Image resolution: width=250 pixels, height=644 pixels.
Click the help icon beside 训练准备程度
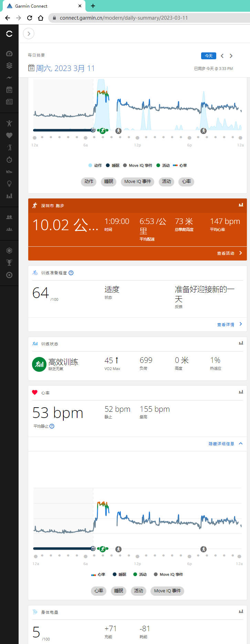point(71,273)
